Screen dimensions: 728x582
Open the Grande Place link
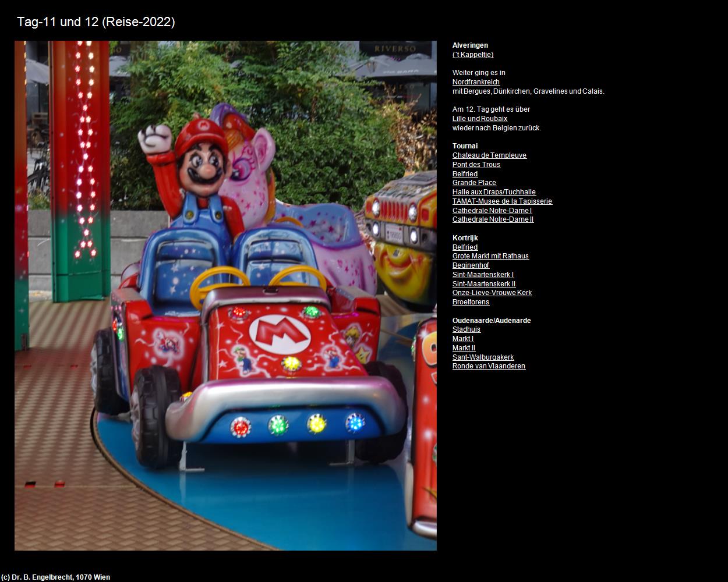click(x=474, y=183)
